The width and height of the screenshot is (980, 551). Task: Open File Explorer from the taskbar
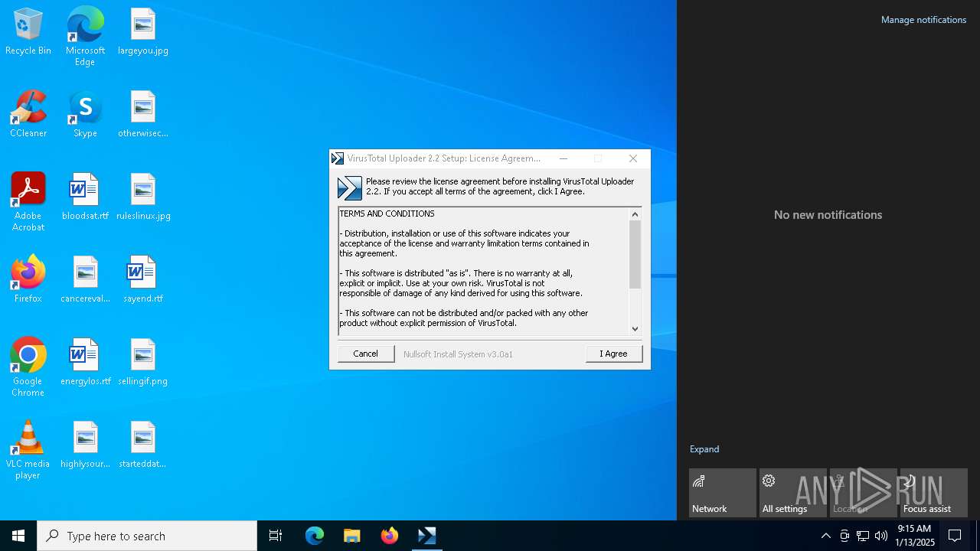point(352,536)
